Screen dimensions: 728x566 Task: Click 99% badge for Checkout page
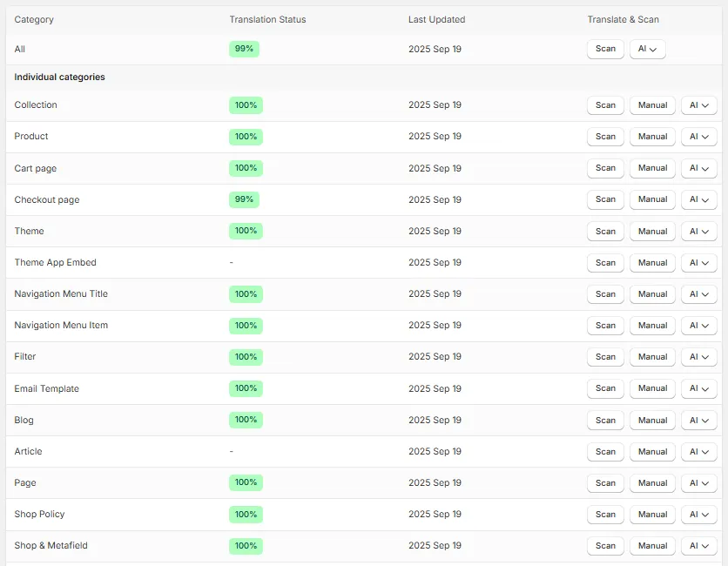click(x=244, y=199)
